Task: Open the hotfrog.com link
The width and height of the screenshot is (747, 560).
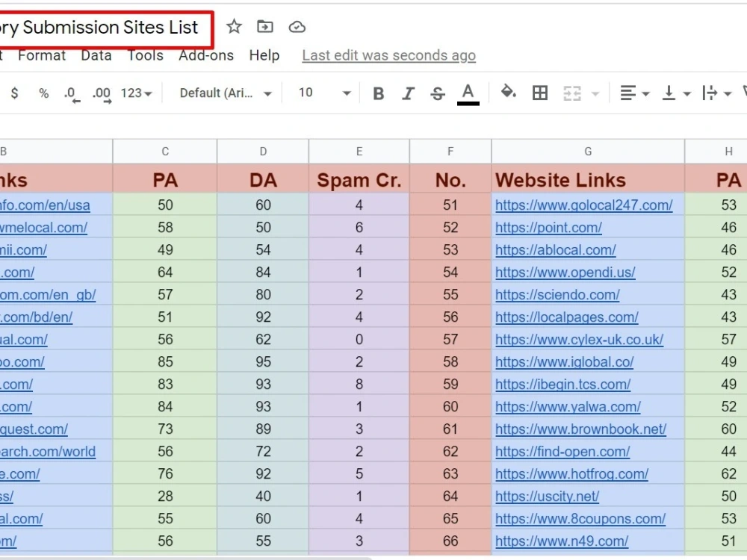Action: pos(571,474)
